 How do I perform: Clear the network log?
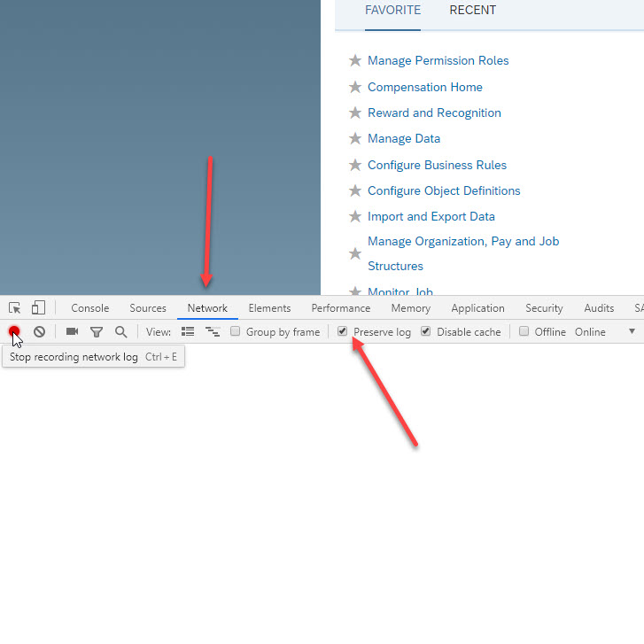click(40, 331)
